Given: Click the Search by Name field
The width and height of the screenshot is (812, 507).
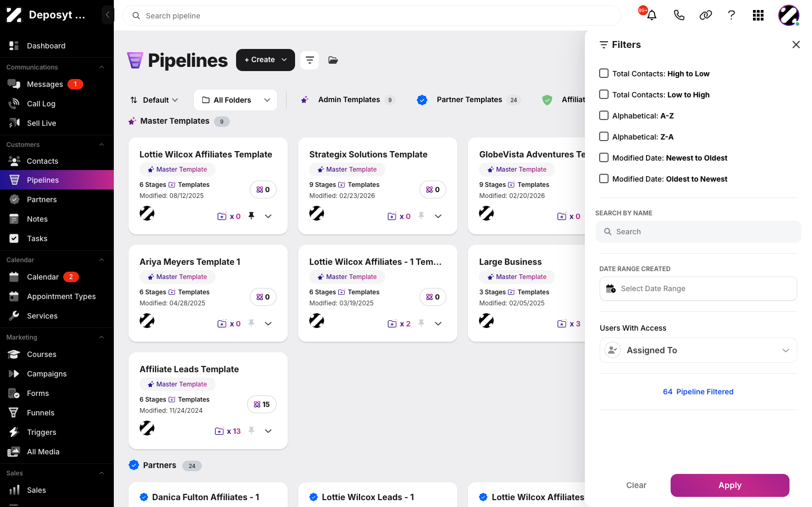Looking at the screenshot, I should click(x=698, y=232).
